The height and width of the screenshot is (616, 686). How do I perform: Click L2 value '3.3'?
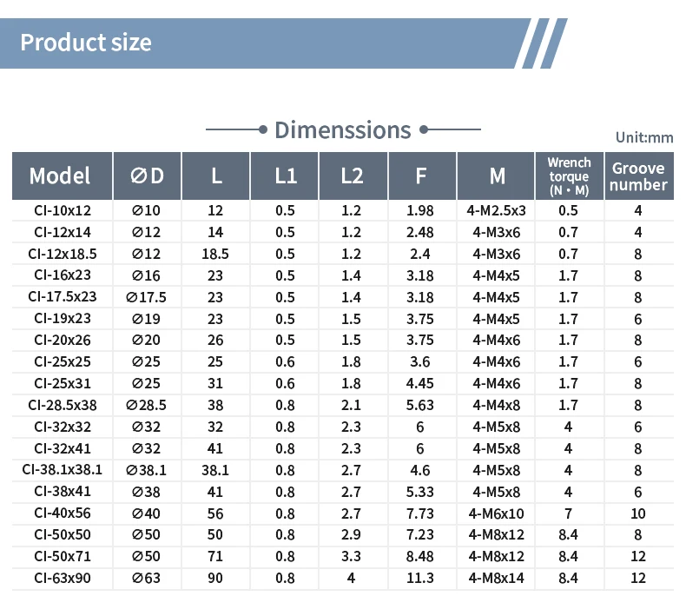tap(351, 556)
